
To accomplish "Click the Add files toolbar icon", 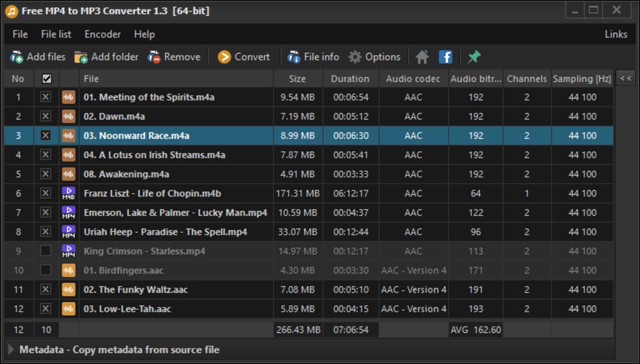I will point(16,57).
